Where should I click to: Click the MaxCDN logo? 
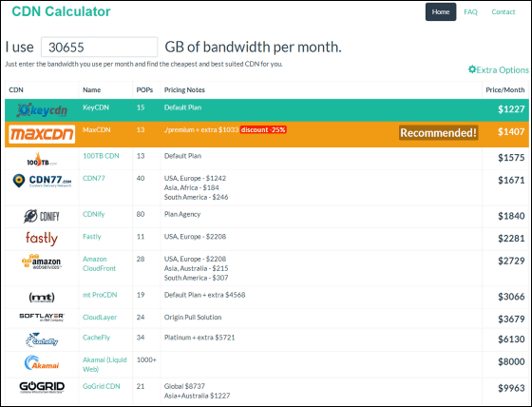pos(42,134)
